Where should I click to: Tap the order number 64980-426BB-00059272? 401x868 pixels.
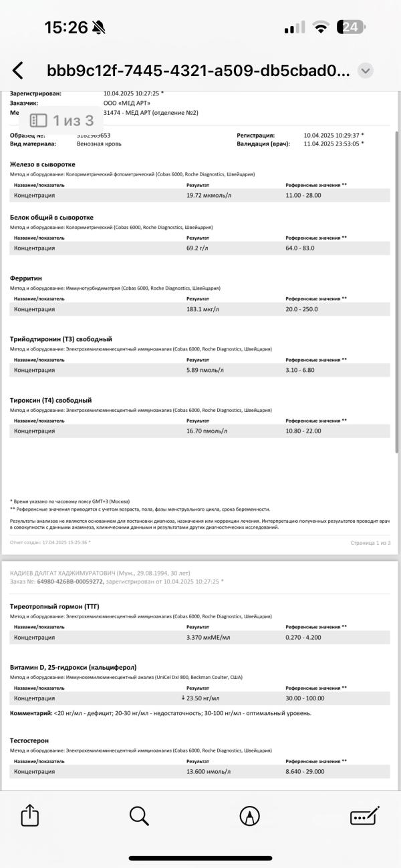(x=71, y=582)
